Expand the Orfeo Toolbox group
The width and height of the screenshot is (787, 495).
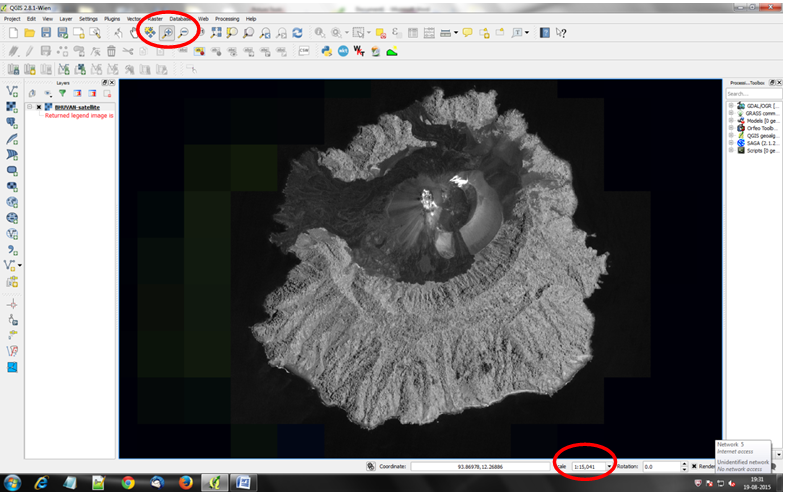[x=731, y=128]
